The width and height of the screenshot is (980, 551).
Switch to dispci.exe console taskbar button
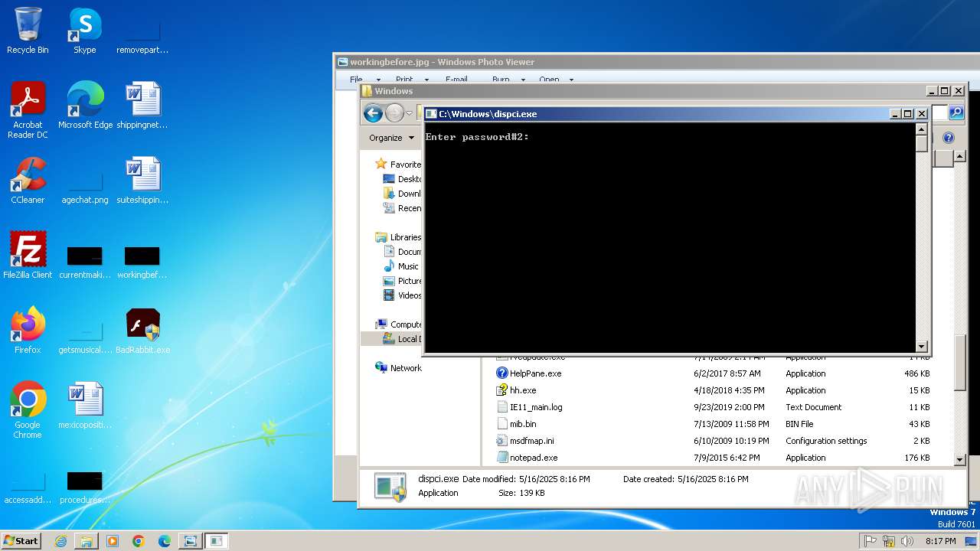[217, 541]
